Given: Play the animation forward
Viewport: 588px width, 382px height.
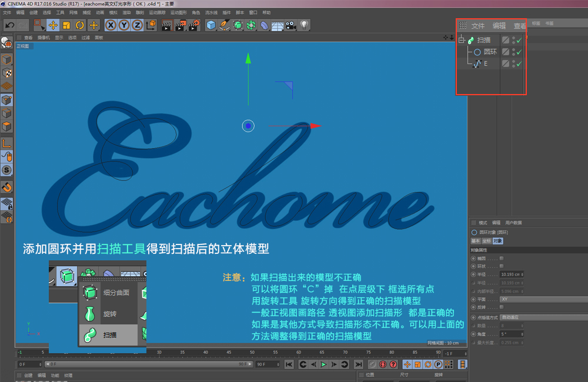Looking at the screenshot, I should tap(323, 364).
